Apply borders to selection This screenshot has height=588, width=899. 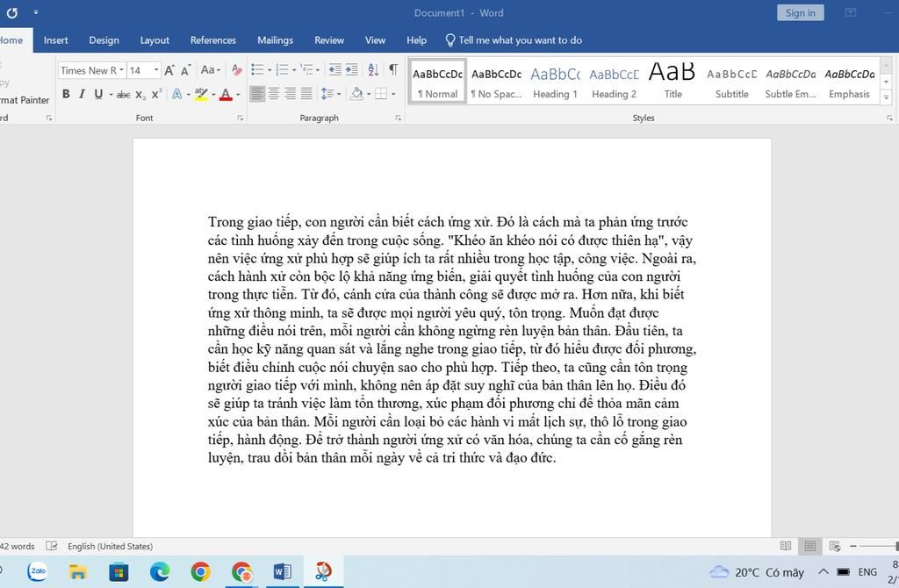tap(381, 93)
